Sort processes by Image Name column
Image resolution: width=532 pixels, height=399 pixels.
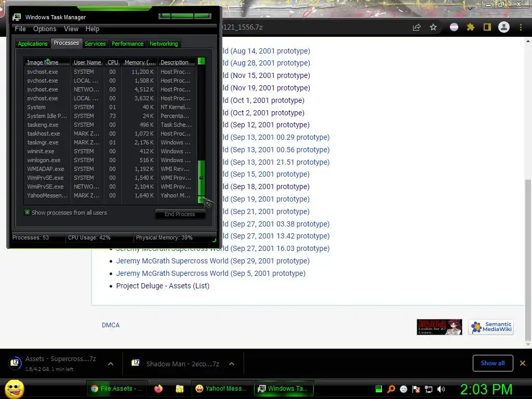[x=47, y=62]
